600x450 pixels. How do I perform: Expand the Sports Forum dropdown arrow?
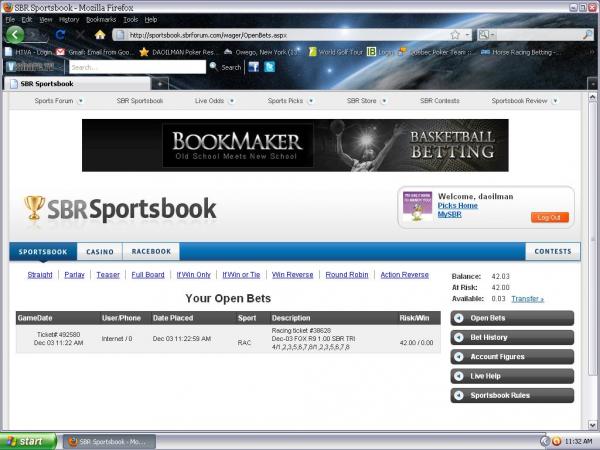[80, 101]
